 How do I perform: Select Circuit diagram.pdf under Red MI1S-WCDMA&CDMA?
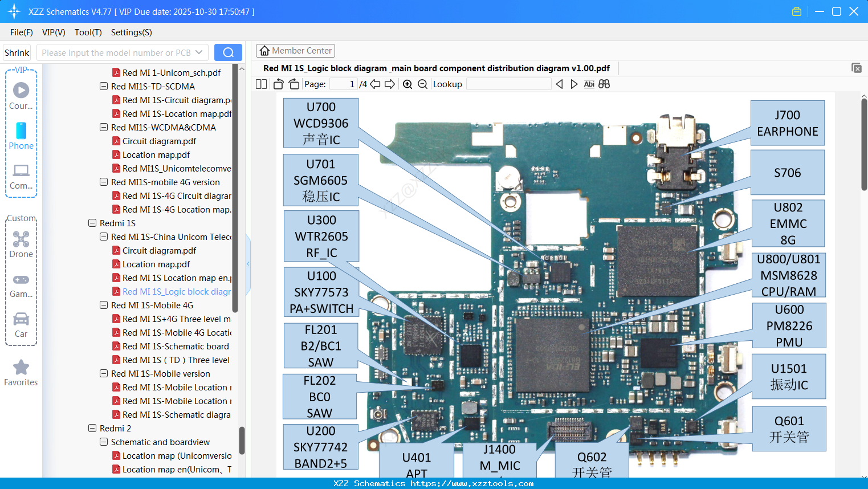click(160, 141)
